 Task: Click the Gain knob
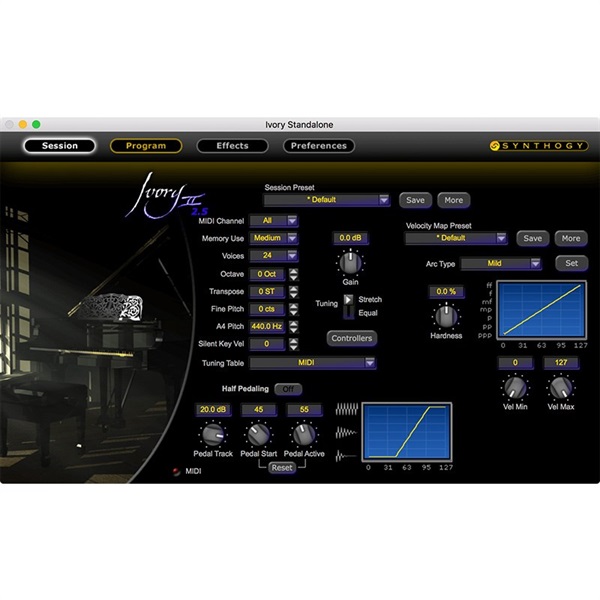tap(350, 263)
